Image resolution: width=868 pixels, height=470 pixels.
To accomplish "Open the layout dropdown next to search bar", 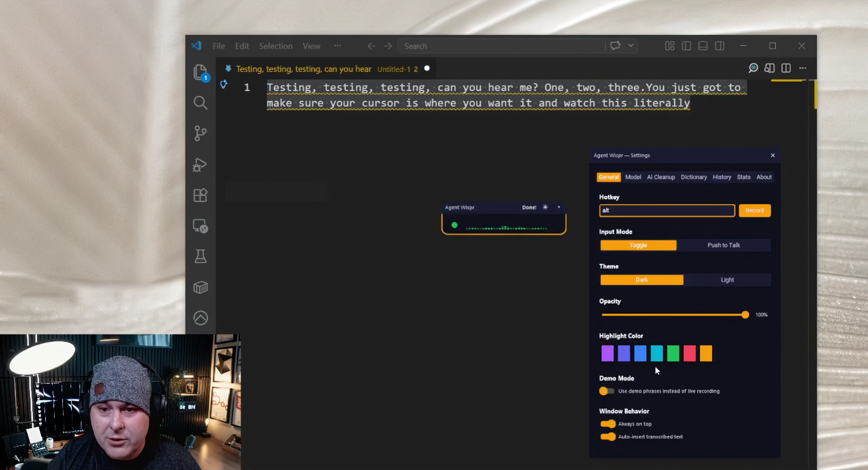I will tap(630, 46).
